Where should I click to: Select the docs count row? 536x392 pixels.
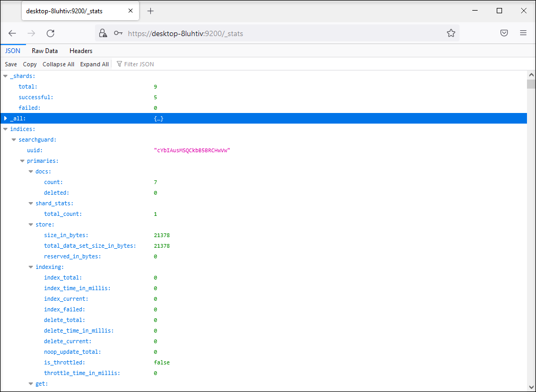point(264,182)
